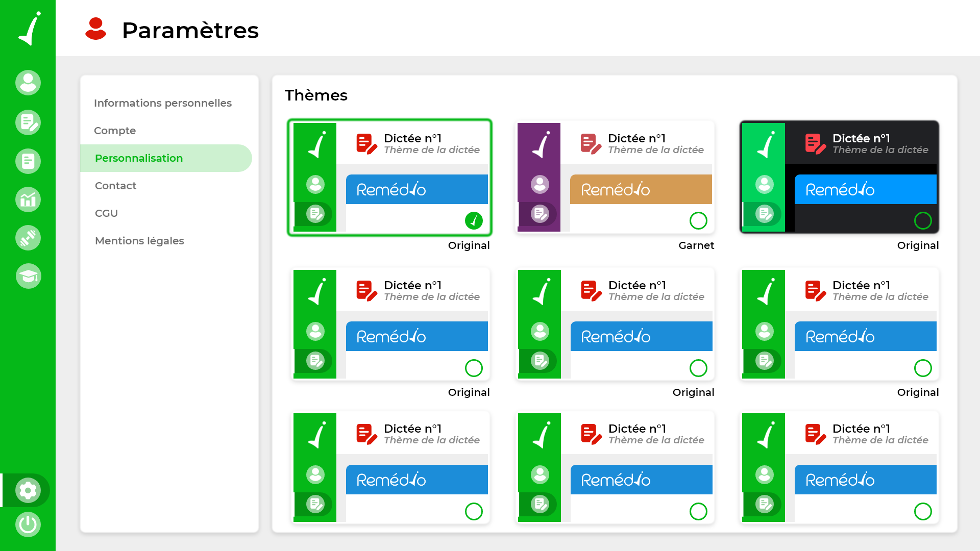Open the Informations personnelles section
The image size is (980, 551).
(x=162, y=103)
